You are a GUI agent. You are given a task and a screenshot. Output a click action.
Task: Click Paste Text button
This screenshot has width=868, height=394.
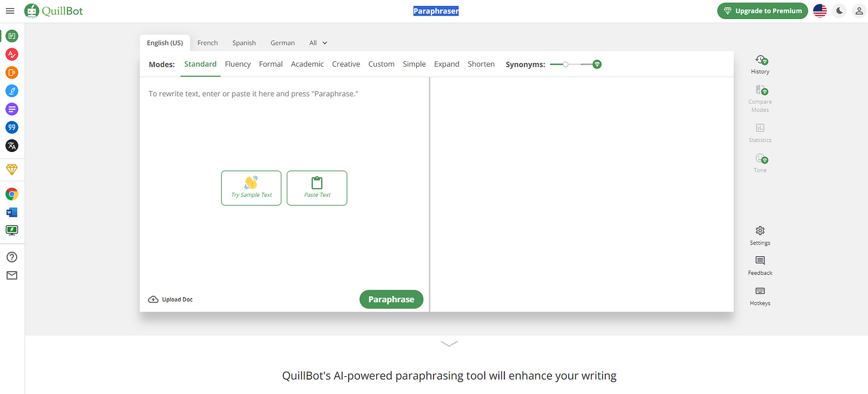click(x=317, y=188)
